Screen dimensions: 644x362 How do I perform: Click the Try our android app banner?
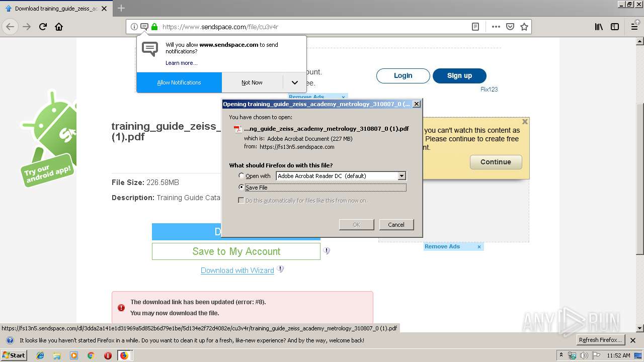click(48, 139)
